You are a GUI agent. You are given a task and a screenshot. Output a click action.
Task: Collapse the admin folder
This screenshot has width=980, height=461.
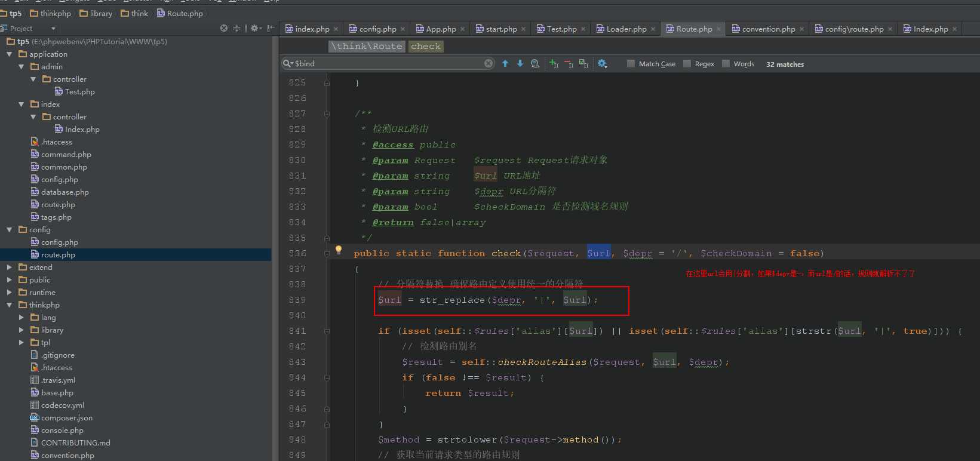point(21,66)
